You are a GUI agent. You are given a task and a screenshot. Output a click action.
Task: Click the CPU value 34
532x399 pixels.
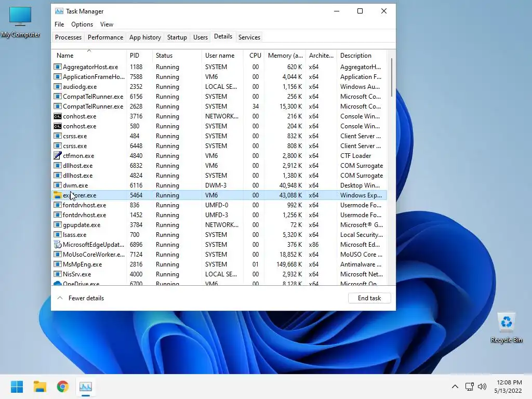(x=256, y=107)
